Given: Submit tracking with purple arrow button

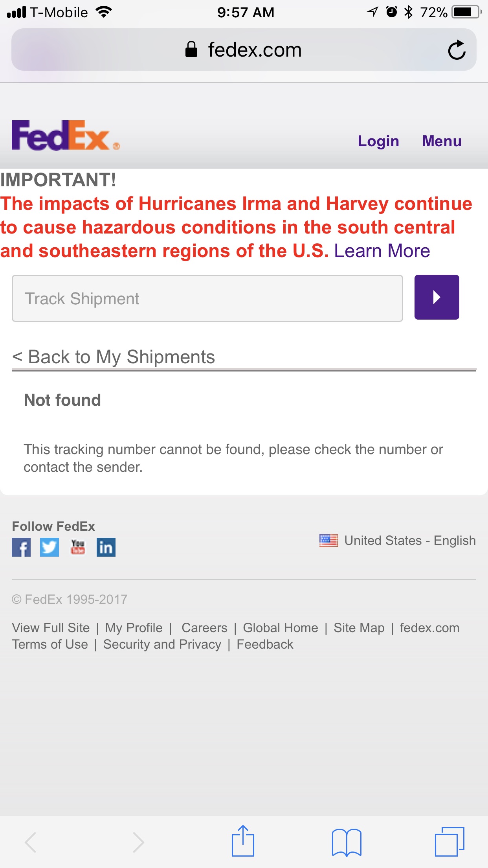Looking at the screenshot, I should [x=437, y=297].
